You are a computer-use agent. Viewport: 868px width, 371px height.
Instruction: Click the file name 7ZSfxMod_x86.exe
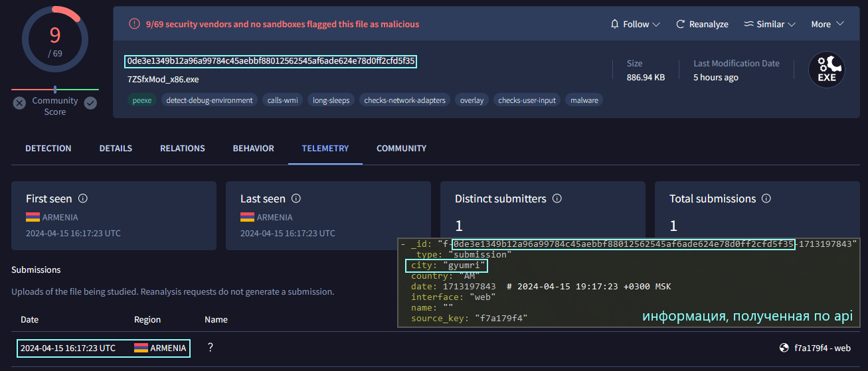pyautogui.click(x=163, y=79)
